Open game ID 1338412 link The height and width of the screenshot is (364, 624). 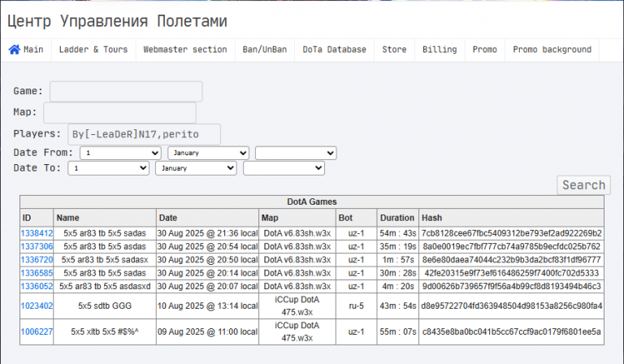click(37, 233)
